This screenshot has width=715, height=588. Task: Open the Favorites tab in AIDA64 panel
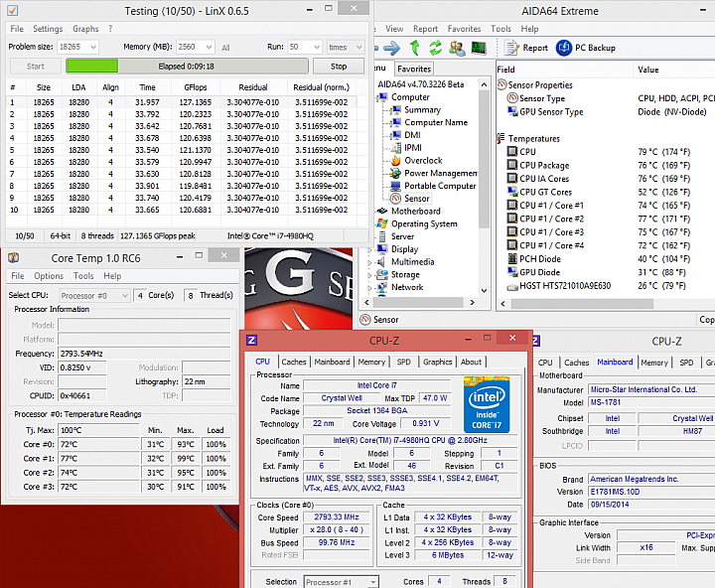click(x=413, y=69)
